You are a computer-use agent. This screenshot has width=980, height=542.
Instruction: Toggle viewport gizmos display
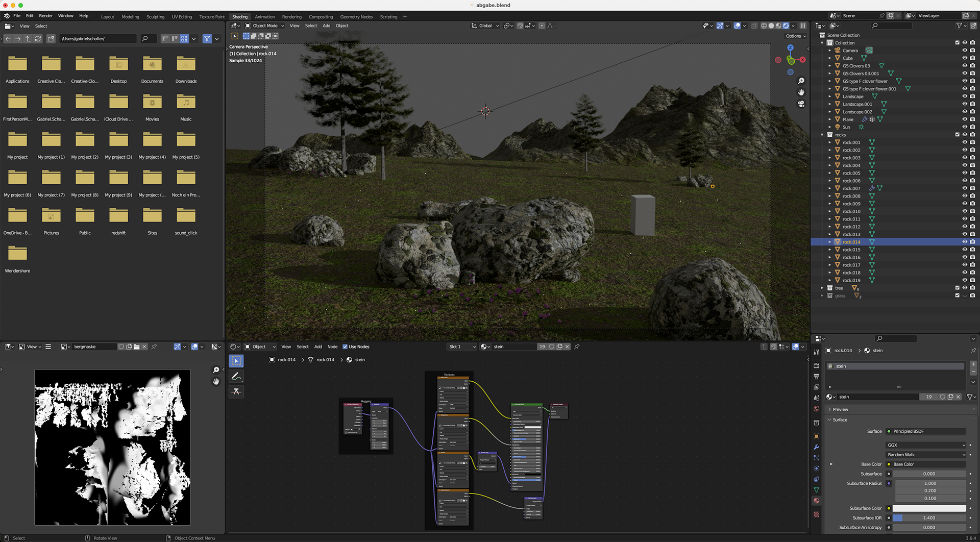coord(720,26)
